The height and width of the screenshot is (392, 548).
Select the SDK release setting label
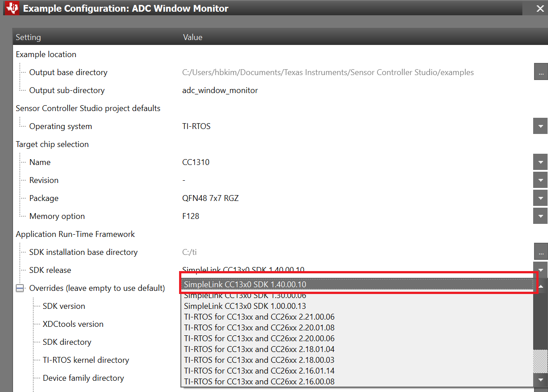pos(50,270)
